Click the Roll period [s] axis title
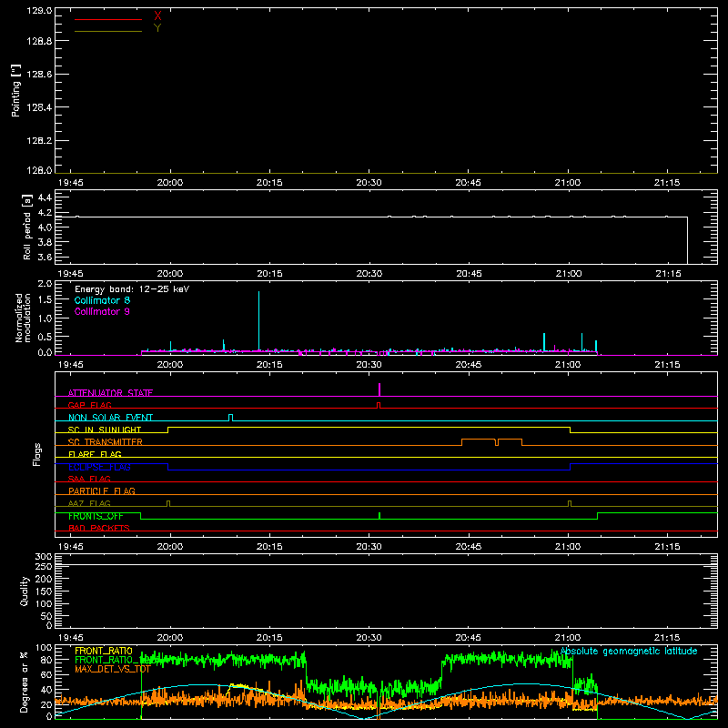 coord(27,227)
